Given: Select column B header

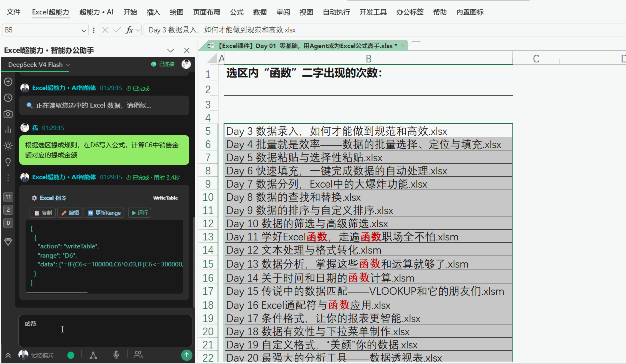Looking at the screenshot, I should [368, 59].
